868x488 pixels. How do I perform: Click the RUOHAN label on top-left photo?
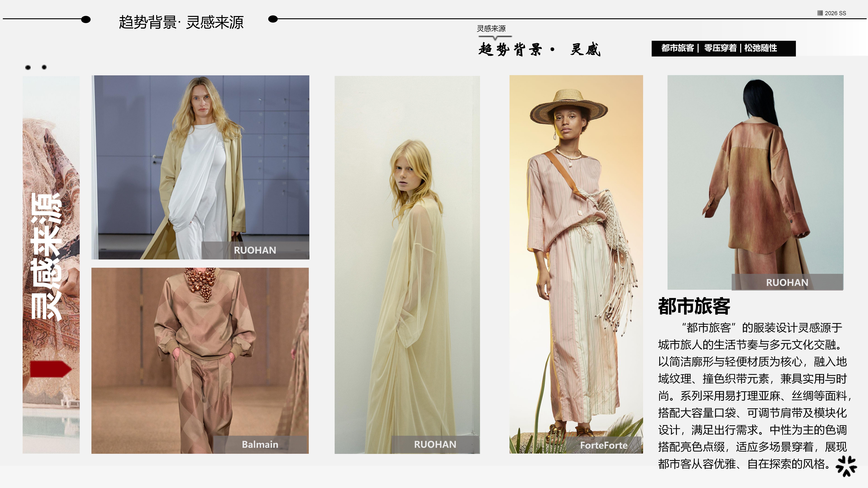255,250
